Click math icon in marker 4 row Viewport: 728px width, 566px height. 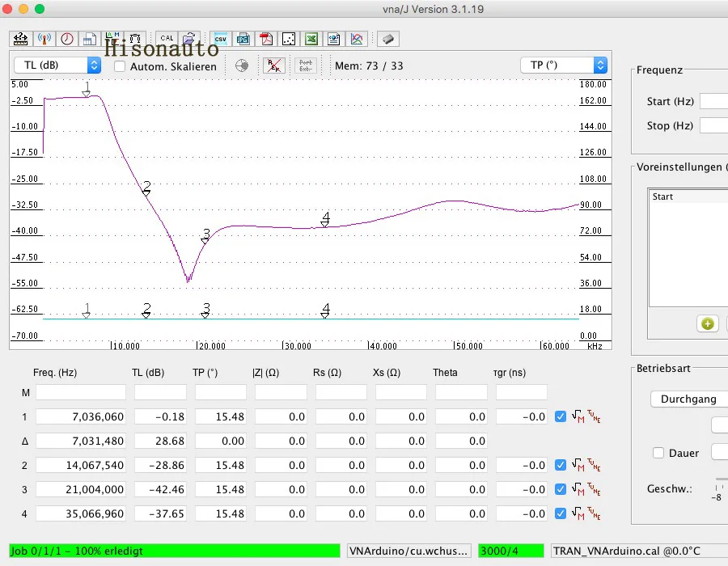tap(578, 513)
